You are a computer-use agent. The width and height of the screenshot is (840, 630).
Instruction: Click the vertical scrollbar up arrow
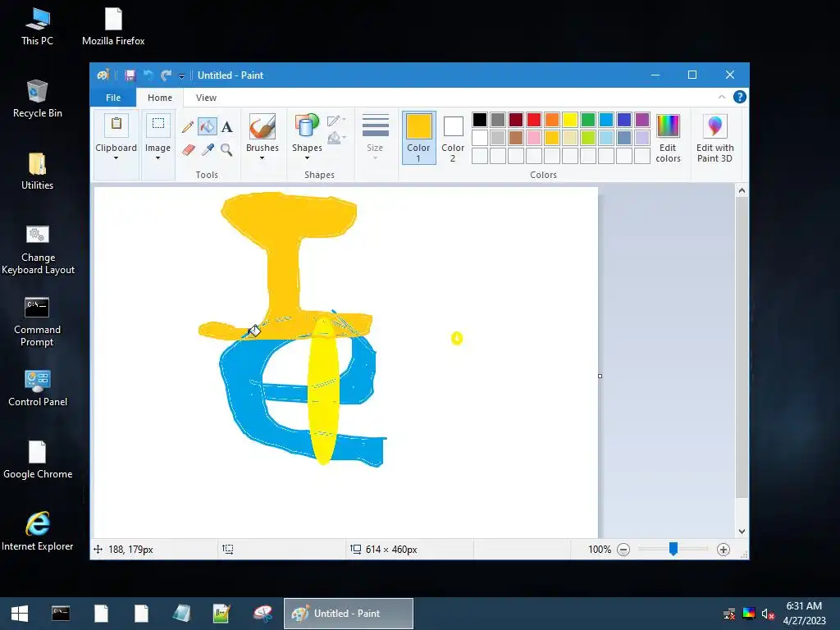point(742,190)
